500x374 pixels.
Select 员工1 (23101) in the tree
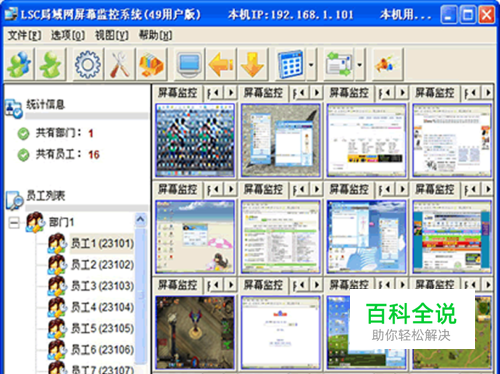(102, 243)
